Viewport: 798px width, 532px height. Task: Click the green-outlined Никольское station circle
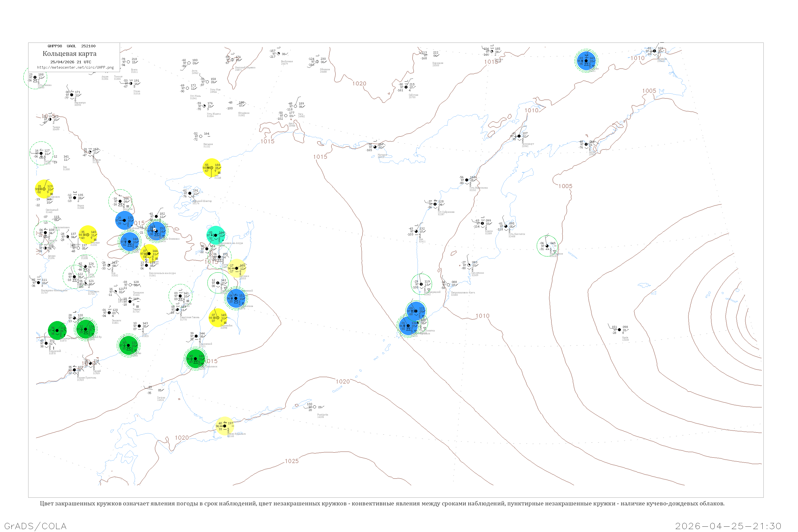[x=547, y=246]
